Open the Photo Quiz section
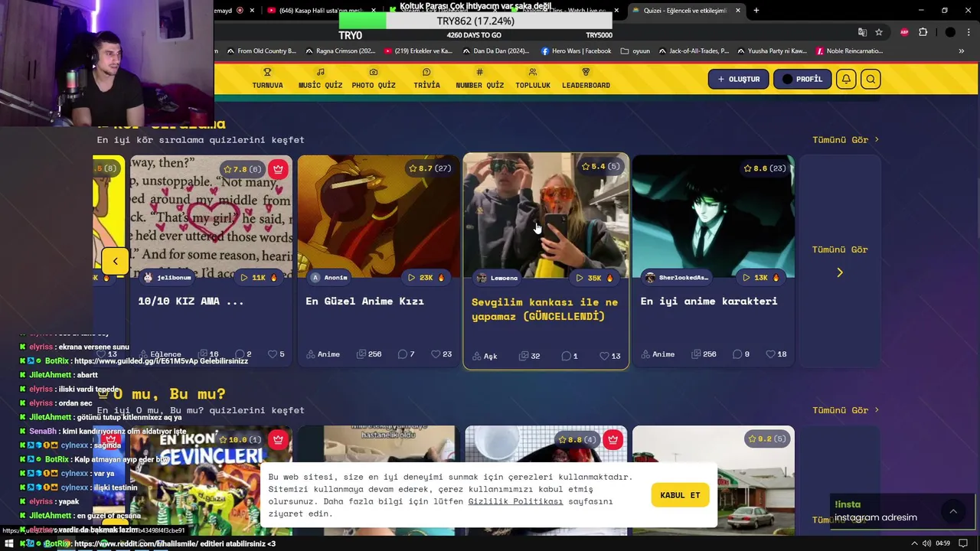980x551 pixels. pyautogui.click(x=374, y=79)
